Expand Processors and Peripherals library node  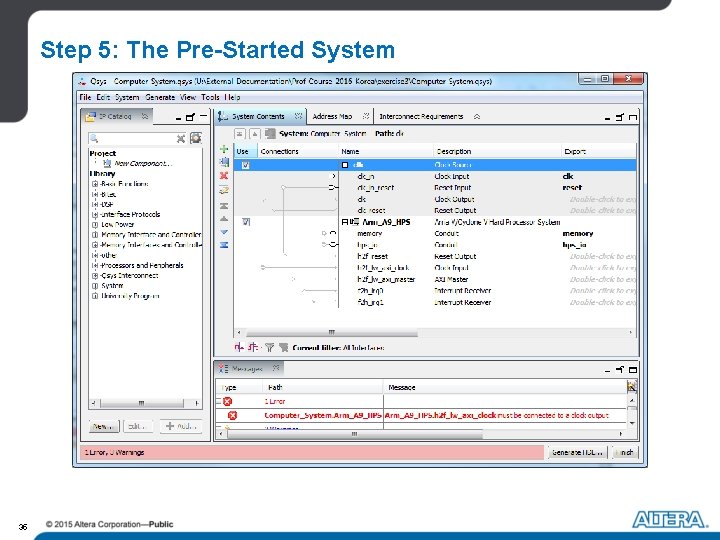coord(95,265)
